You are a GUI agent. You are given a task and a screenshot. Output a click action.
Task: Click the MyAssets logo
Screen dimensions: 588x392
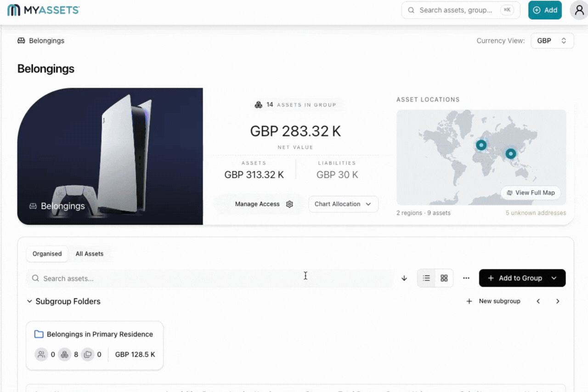44,10
